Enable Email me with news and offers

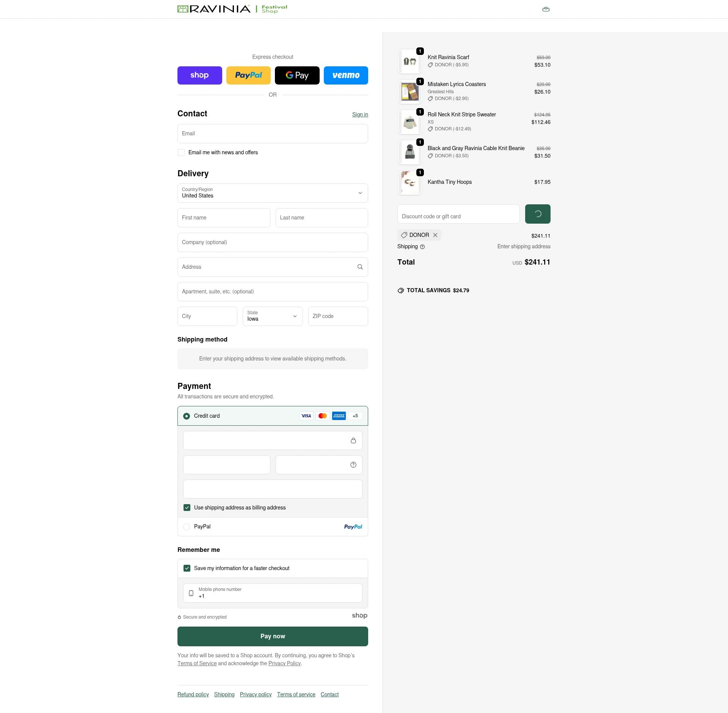pyautogui.click(x=181, y=152)
